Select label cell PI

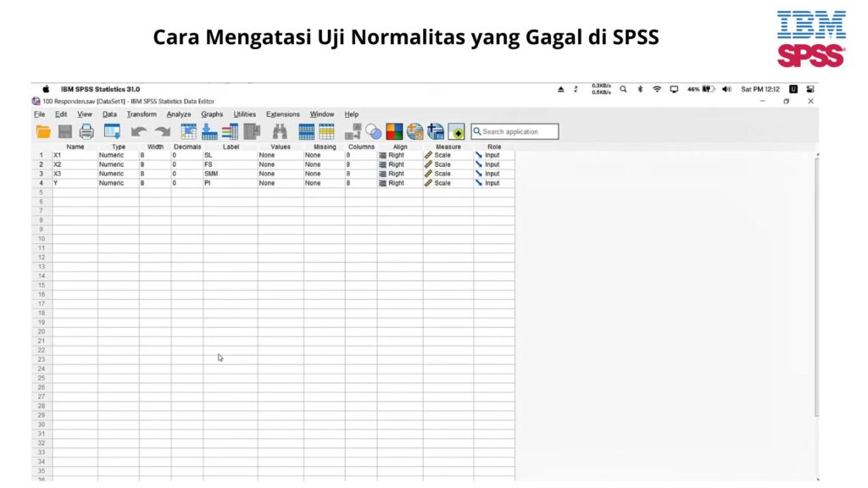[x=231, y=183]
